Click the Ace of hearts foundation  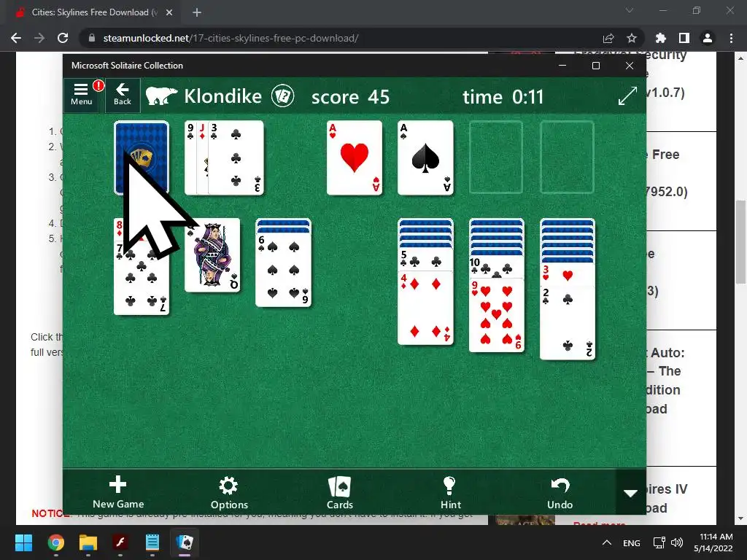tap(355, 157)
